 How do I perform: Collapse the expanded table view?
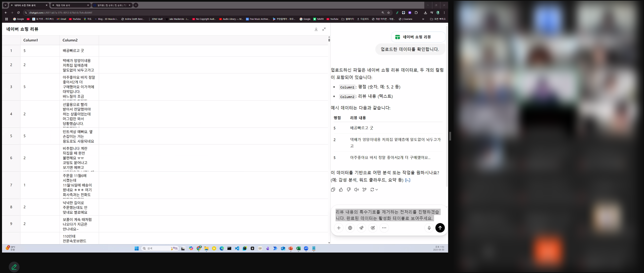324,29
